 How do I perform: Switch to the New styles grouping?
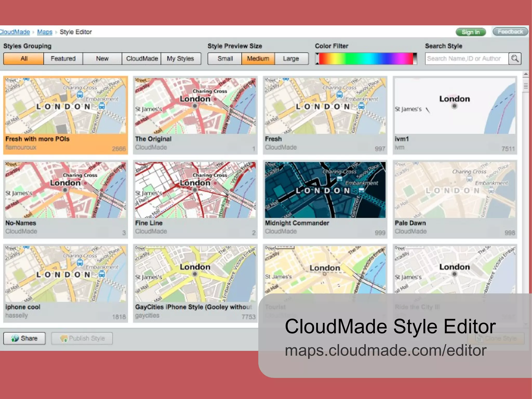pyautogui.click(x=102, y=58)
